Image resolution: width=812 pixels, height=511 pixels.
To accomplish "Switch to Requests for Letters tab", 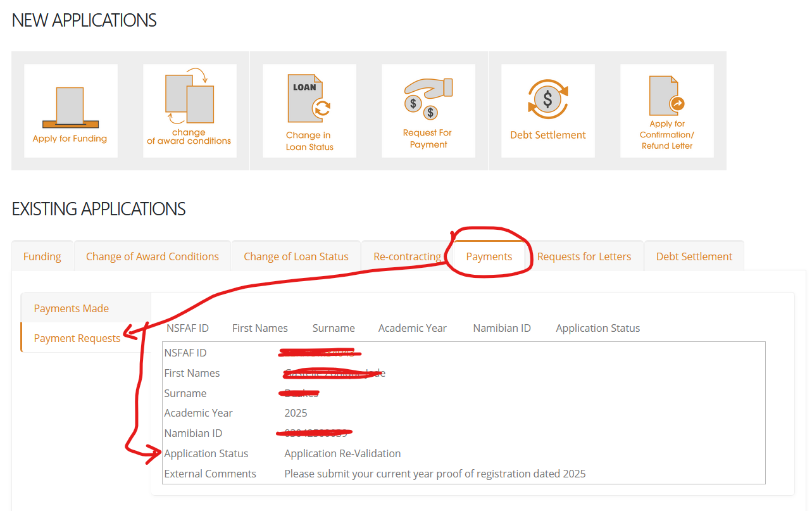I will coord(584,256).
